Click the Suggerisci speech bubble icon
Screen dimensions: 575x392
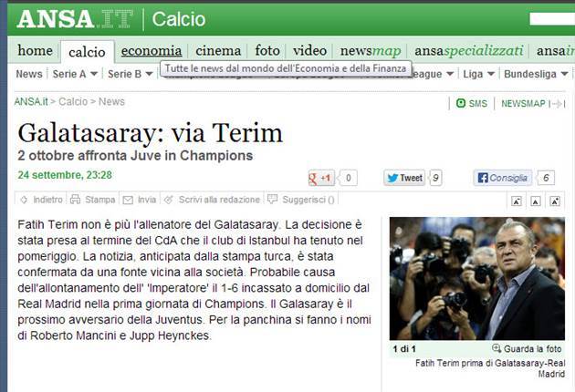[272, 199]
